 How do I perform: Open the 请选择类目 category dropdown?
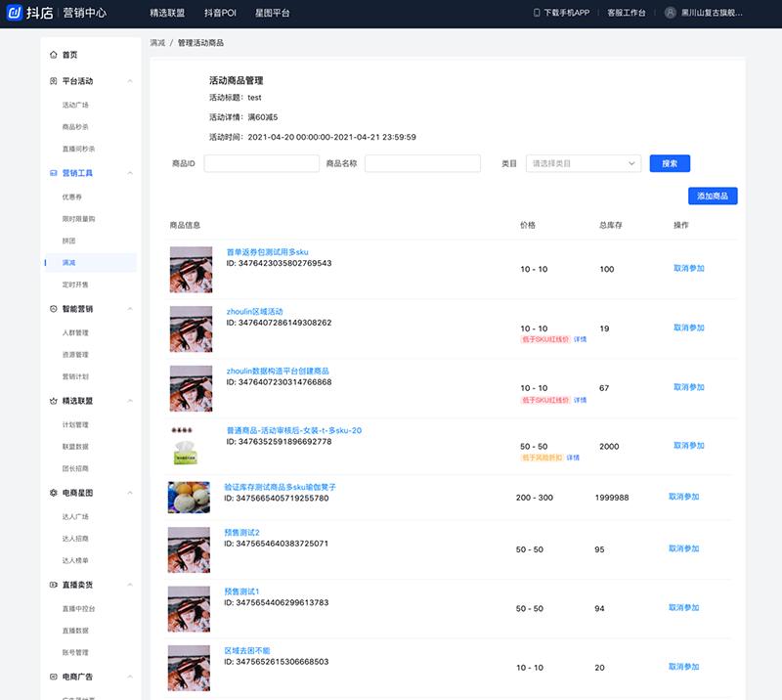click(584, 163)
